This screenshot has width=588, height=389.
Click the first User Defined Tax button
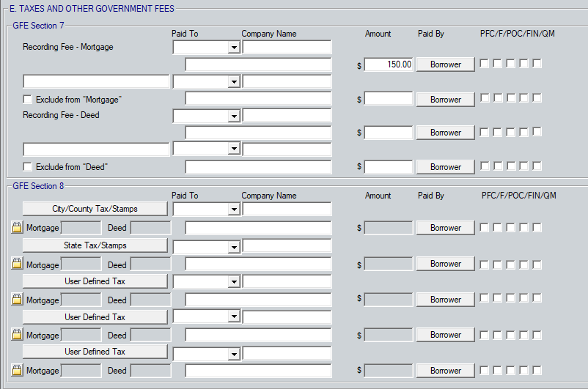tap(95, 281)
